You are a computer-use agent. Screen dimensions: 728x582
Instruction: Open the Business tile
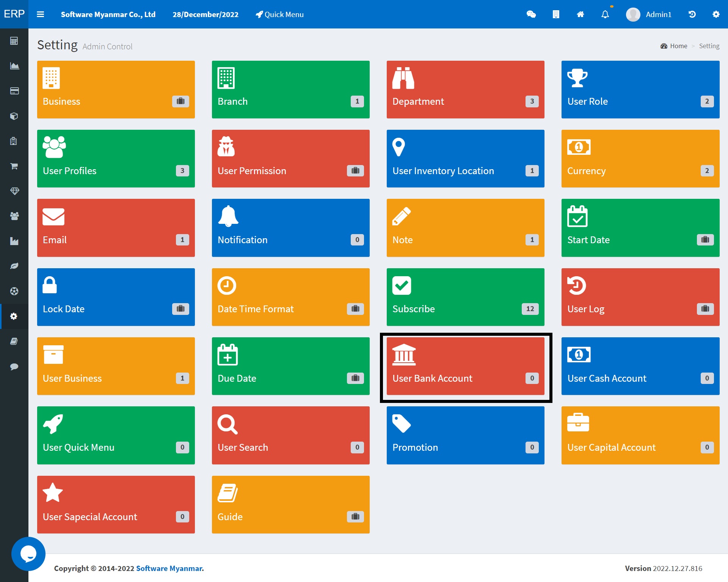pos(116,90)
